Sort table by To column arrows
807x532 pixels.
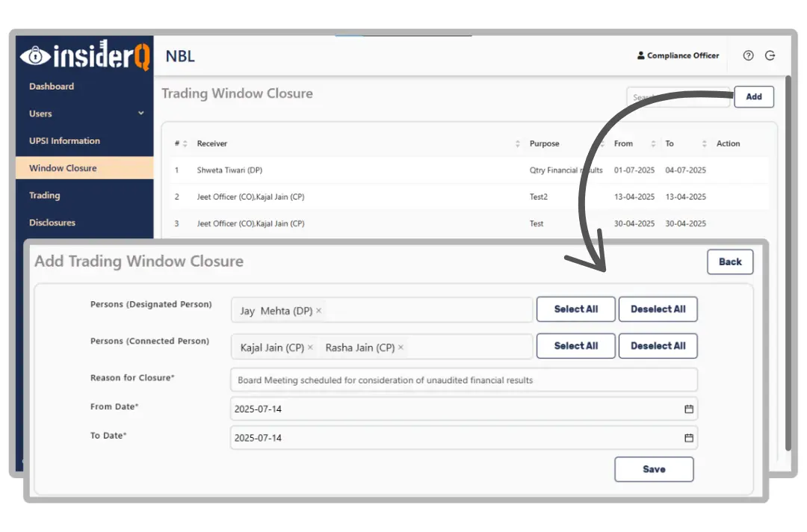click(x=704, y=143)
